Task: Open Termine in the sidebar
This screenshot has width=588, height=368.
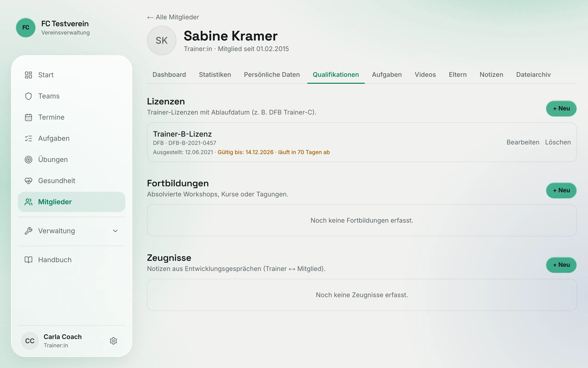Action: point(72,117)
